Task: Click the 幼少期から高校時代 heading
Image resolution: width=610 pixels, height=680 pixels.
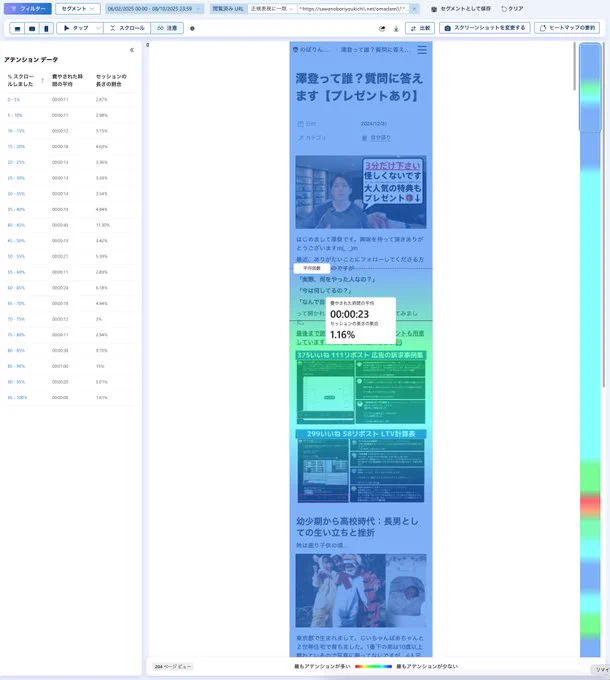Action: click(x=358, y=526)
